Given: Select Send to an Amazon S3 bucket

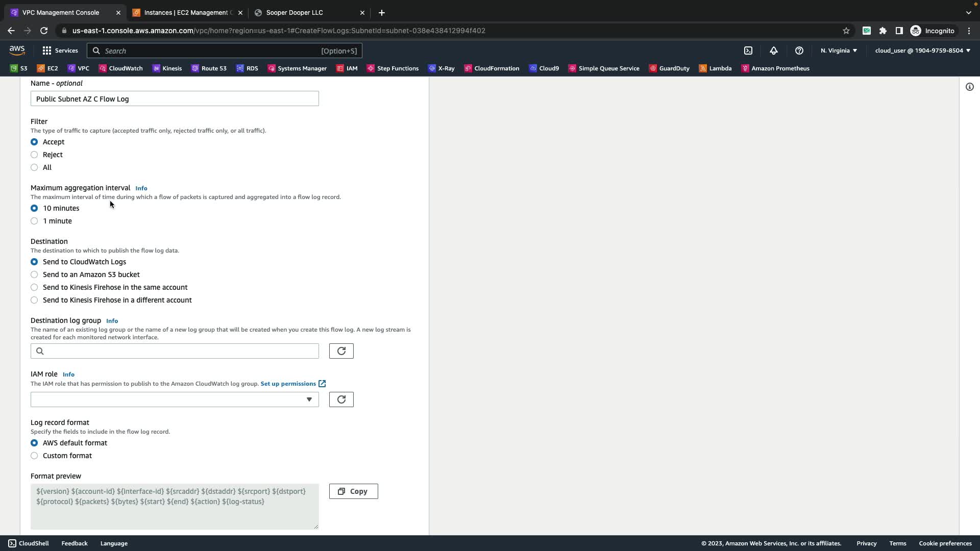Looking at the screenshot, I should tap(34, 274).
